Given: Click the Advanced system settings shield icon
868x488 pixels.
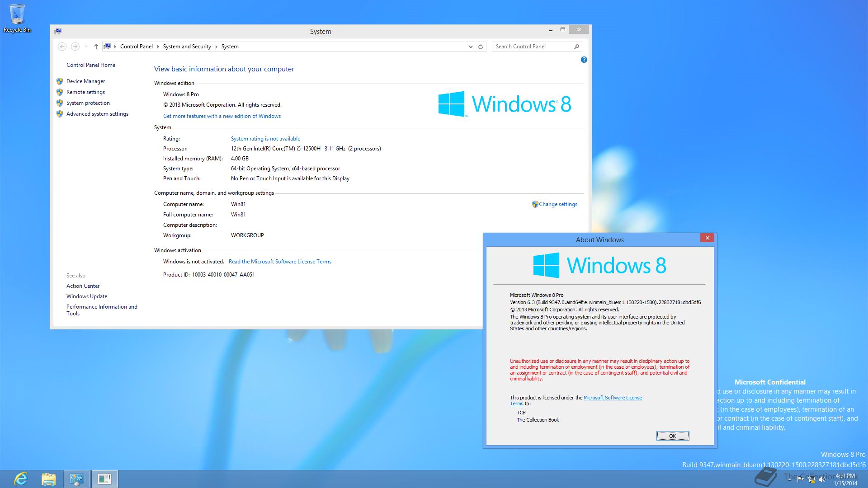Looking at the screenshot, I should pyautogui.click(x=60, y=114).
